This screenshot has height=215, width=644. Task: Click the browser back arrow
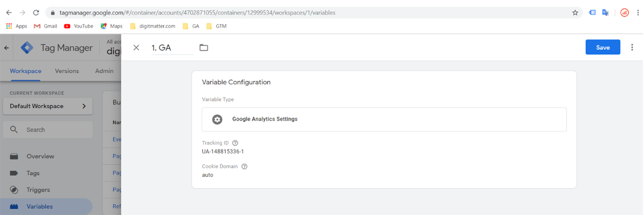point(9,12)
